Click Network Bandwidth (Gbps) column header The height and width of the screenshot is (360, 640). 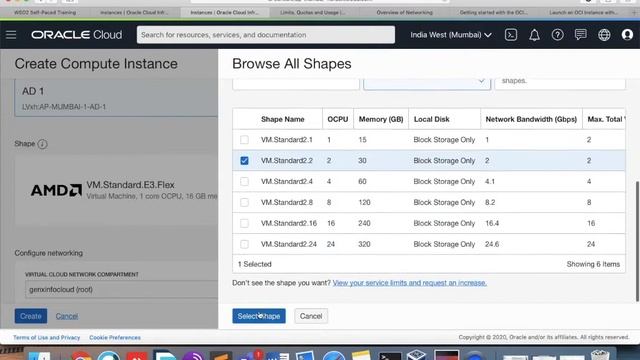point(531,119)
